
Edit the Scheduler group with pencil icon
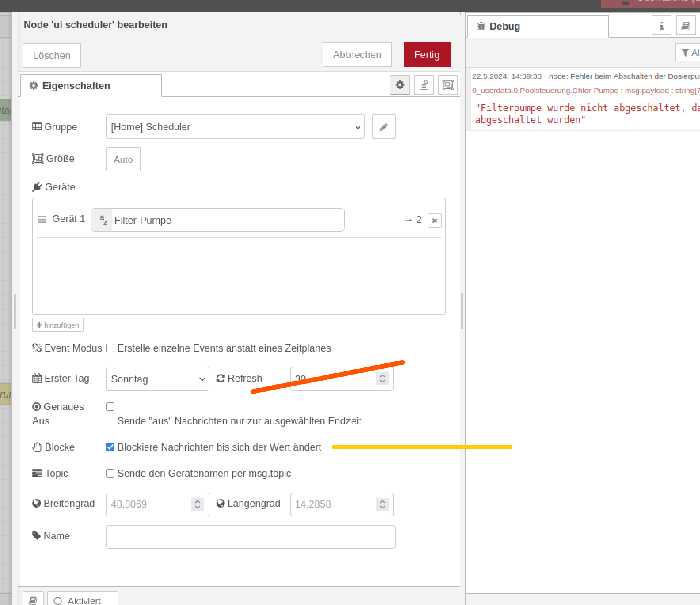384,127
